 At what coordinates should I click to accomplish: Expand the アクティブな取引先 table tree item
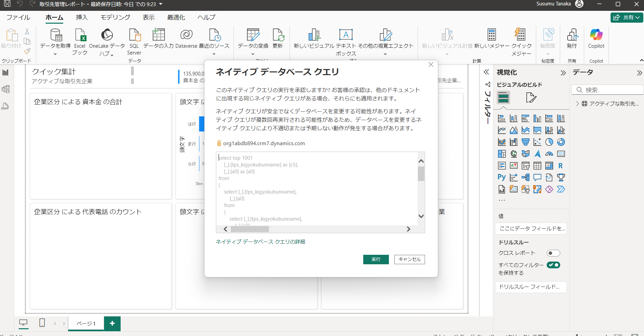tap(577, 104)
